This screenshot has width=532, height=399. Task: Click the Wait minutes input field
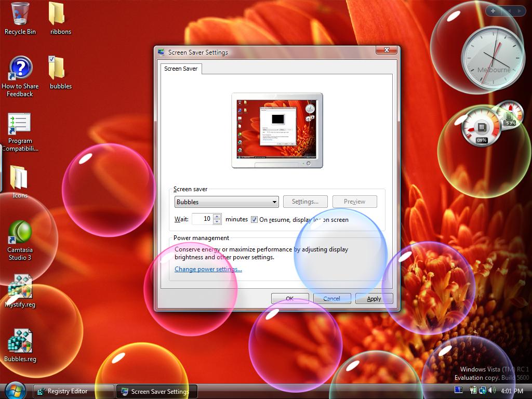pyautogui.click(x=203, y=219)
